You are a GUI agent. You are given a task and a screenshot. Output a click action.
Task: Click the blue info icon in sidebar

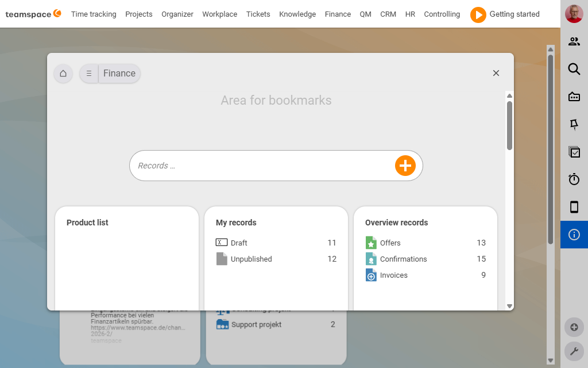point(574,235)
